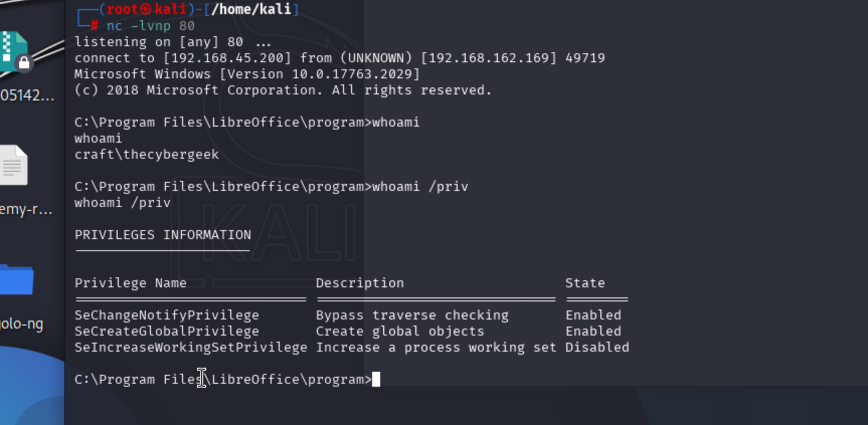868x425 pixels.
Task: Click the 'Privilege Name' column header
Action: pos(131,283)
